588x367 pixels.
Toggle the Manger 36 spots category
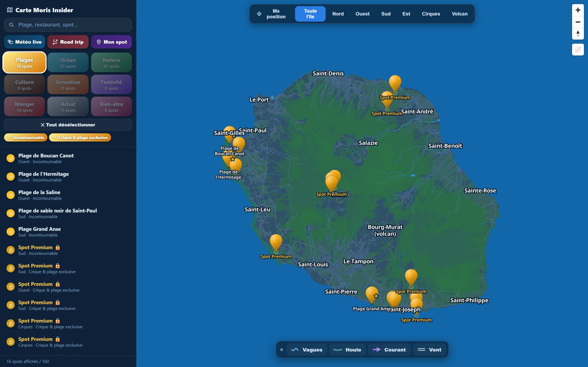click(24, 107)
